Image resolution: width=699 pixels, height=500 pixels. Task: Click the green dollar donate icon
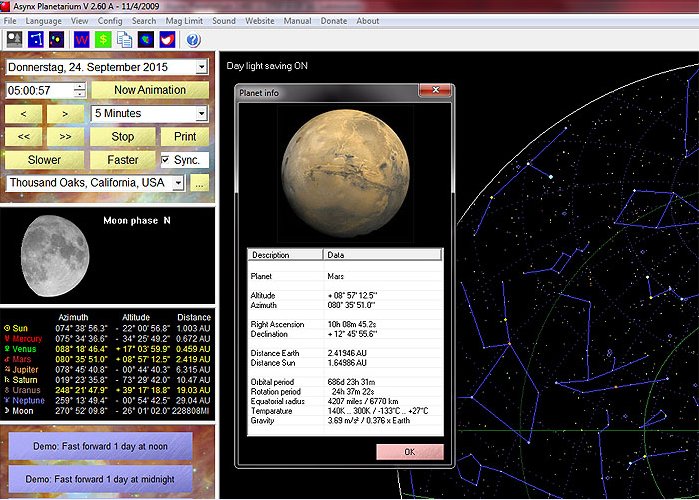[103, 40]
